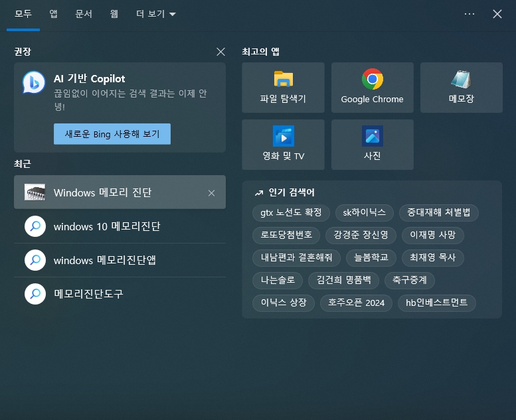Open the 파일 탐색기 app tile
The height and width of the screenshot is (420, 516).
[x=283, y=88]
